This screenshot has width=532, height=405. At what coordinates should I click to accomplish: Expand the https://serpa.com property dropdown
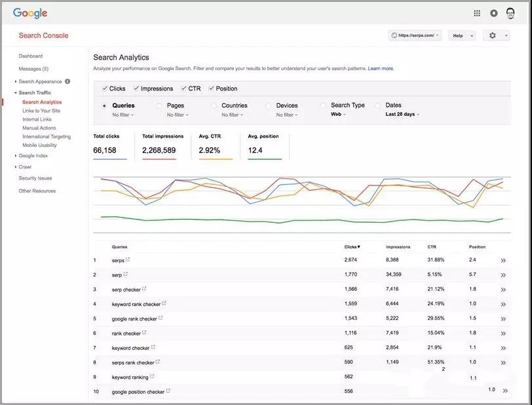coord(415,35)
